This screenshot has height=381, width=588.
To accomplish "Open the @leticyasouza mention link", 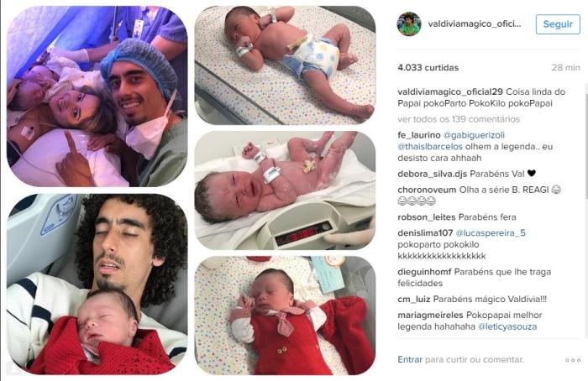I will [x=507, y=326].
